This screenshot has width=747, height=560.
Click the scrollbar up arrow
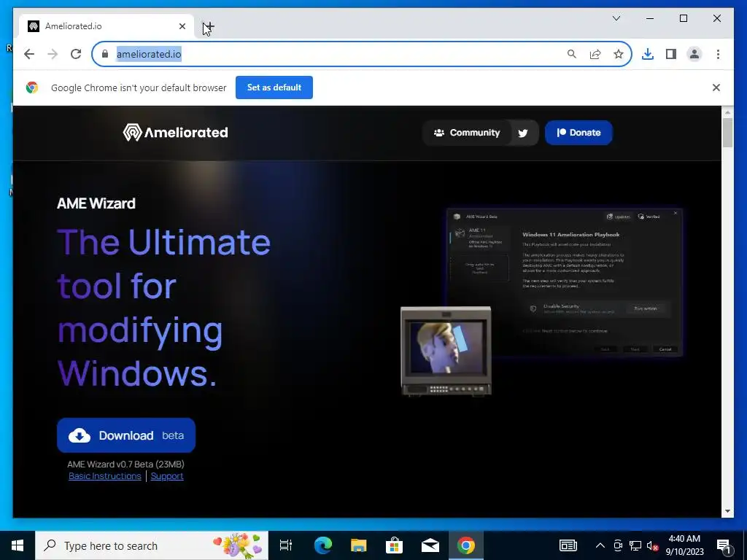(727, 112)
